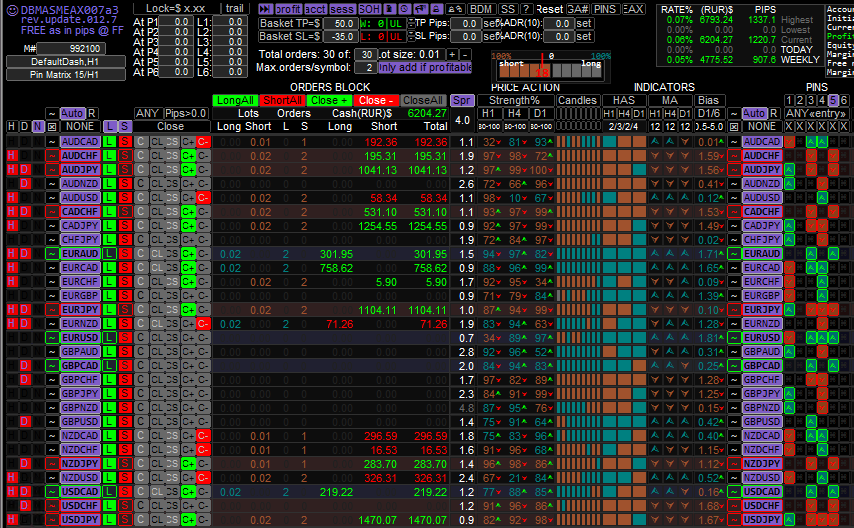Image resolution: width=854 pixels, height=528 pixels.
Task: Click the Candles bar strip on AUDCHF row
Action: 578,155
